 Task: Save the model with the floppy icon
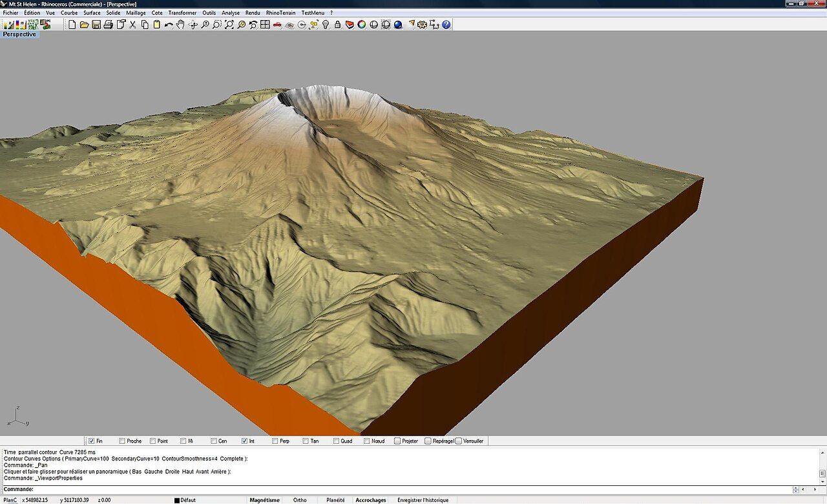tap(96, 25)
